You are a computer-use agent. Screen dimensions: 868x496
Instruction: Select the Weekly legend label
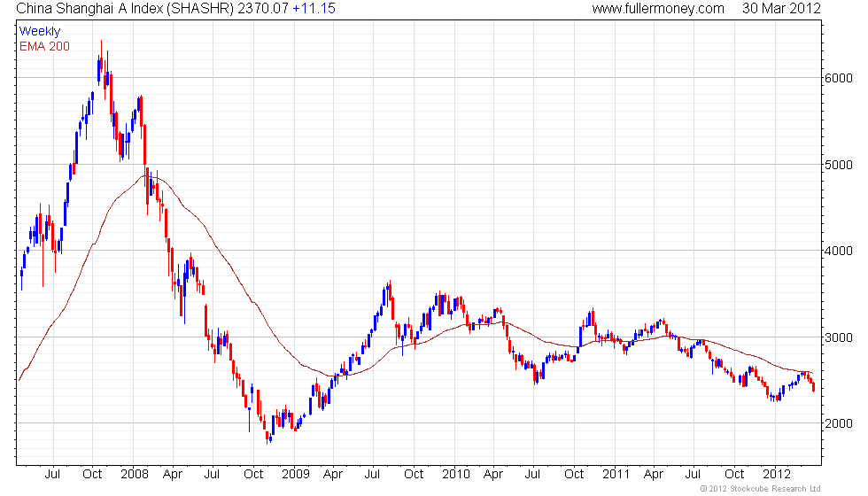[x=39, y=32]
